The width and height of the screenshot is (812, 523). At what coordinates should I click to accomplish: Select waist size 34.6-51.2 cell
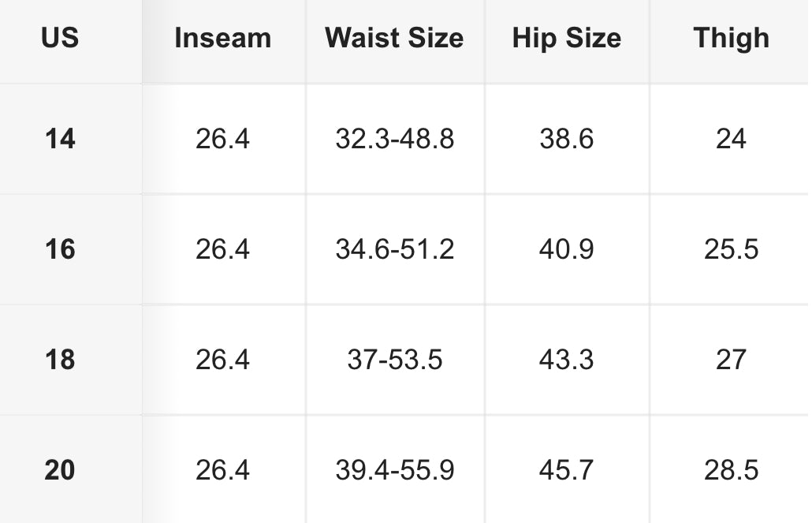[394, 249]
